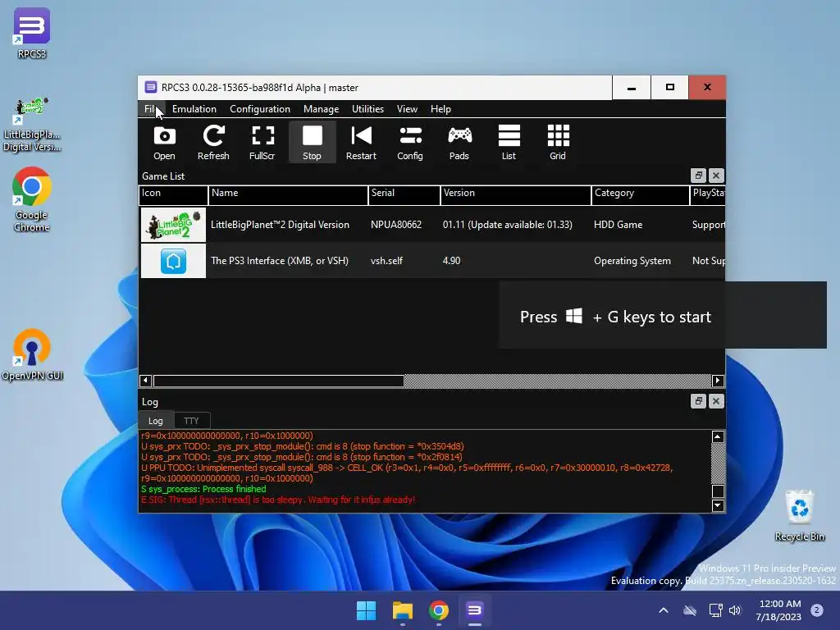Click the game list scroll left arrow
Viewport: 840px width, 630px height.
pos(145,381)
